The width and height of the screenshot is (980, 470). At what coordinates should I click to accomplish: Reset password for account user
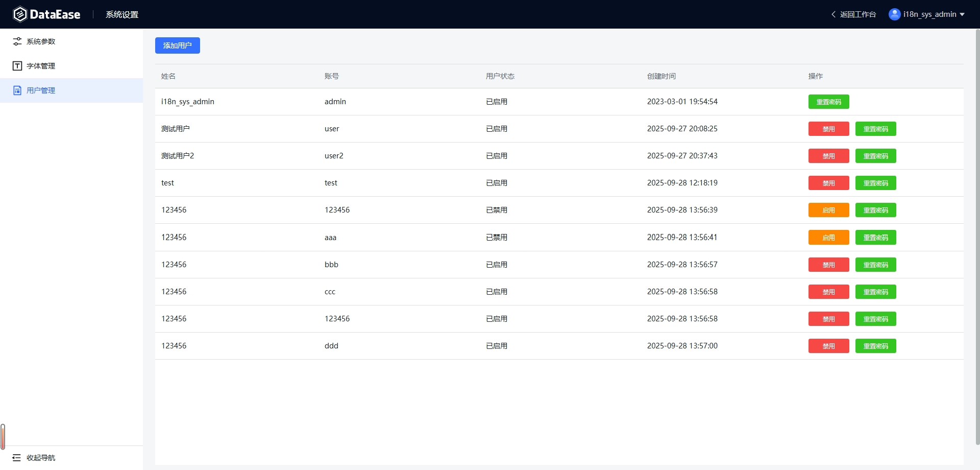click(876, 129)
